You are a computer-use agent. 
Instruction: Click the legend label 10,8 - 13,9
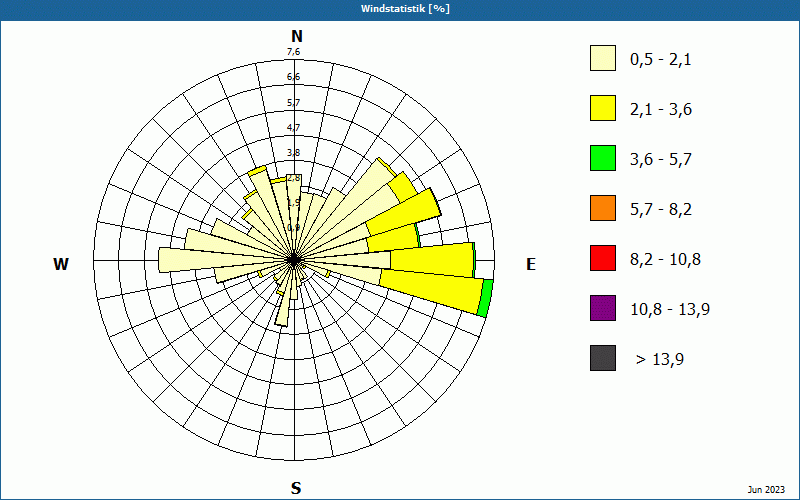(670, 310)
